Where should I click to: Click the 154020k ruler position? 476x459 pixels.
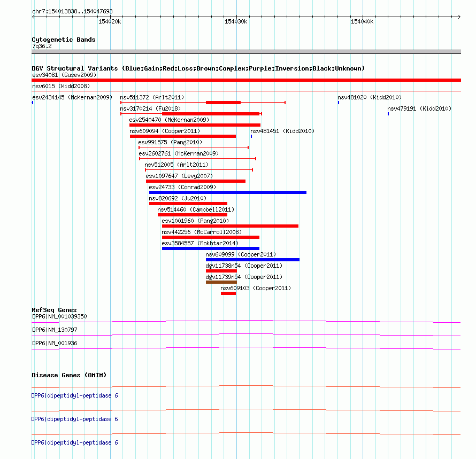(110, 21)
